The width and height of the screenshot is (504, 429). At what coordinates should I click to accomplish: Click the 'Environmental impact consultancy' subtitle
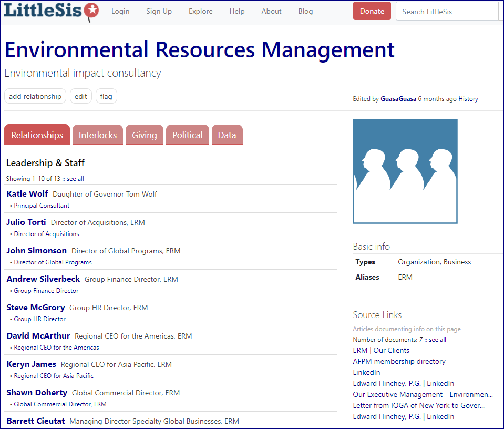click(83, 73)
